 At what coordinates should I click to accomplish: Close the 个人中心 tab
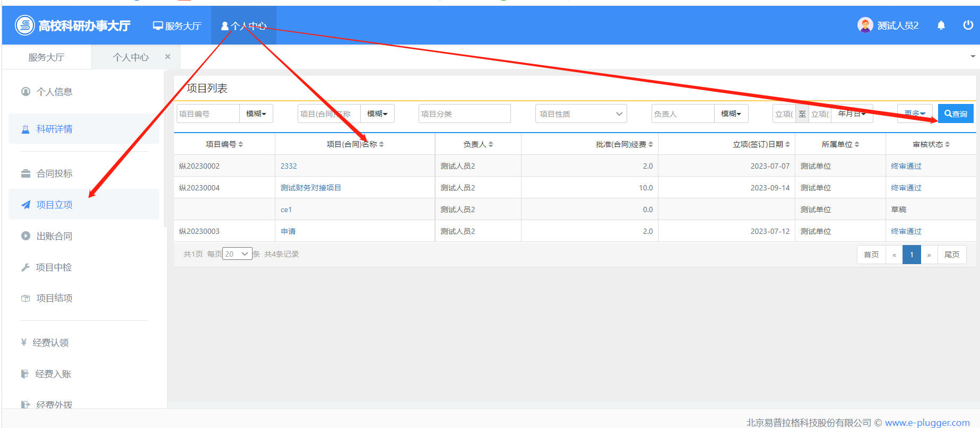pos(168,57)
